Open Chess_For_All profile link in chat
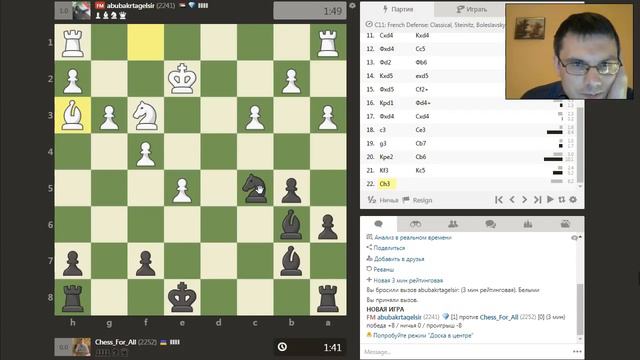Screen dimensions: 640x360 pyautogui.click(x=499, y=317)
